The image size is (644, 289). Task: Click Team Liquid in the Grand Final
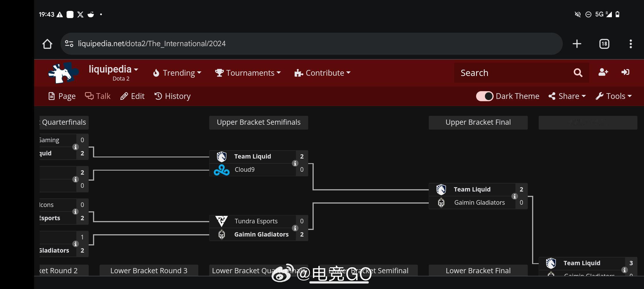point(582,263)
